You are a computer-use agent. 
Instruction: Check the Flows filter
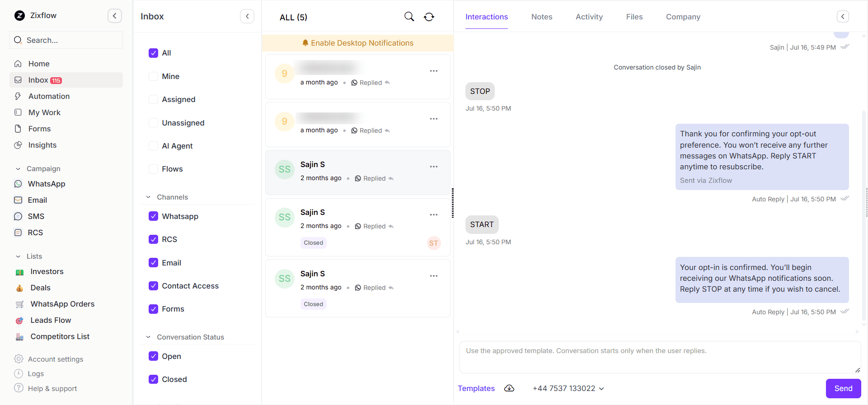click(x=154, y=169)
